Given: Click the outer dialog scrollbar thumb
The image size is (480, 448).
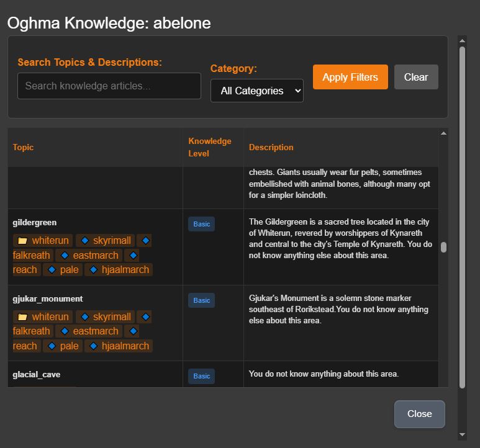Looking at the screenshot, I should tap(462, 217).
